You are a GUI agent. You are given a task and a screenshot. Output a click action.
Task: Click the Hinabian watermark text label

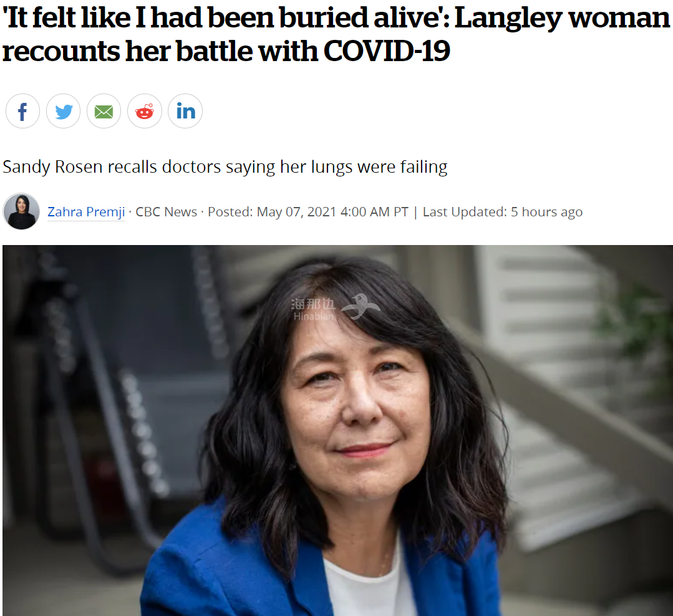(313, 317)
